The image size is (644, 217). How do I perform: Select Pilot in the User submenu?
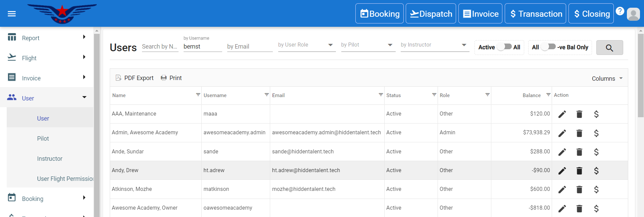[43, 139]
